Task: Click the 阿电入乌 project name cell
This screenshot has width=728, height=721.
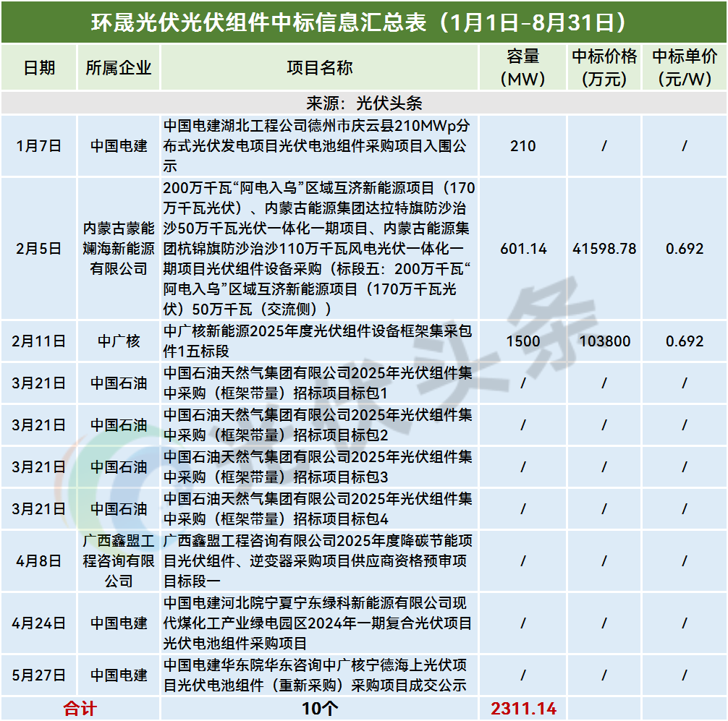Action: [319, 249]
